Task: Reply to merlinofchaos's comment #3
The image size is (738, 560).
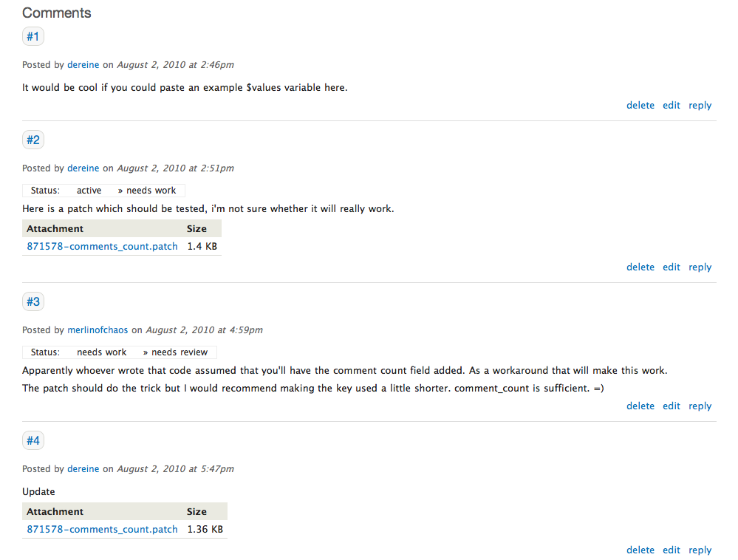Action: pyautogui.click(x=700, y=406)
